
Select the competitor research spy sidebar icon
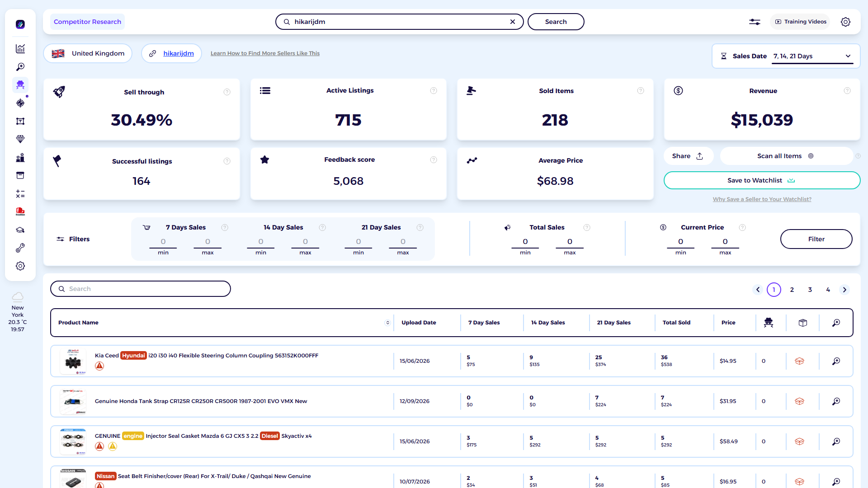[x=20, y=84]
